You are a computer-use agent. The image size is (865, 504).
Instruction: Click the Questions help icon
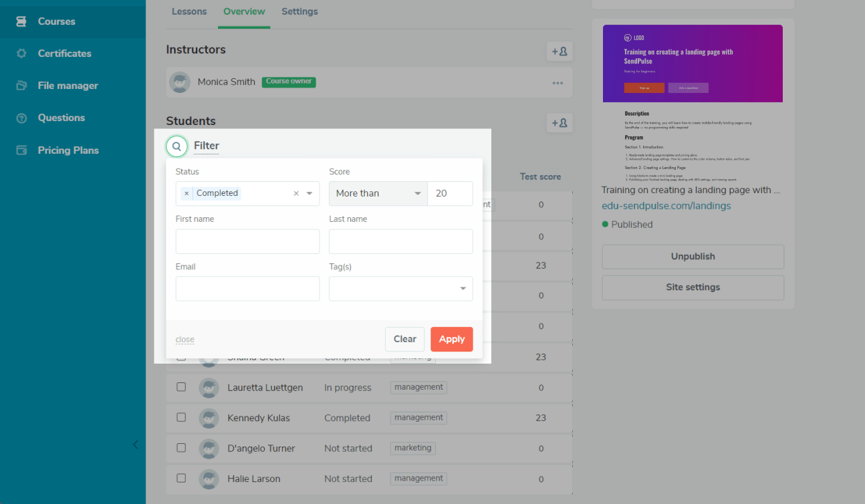pyautogui.click(x=21, y=118)
